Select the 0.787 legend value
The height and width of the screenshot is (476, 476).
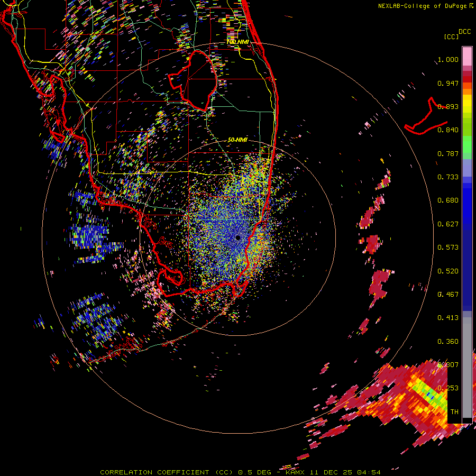pos(448,153)
